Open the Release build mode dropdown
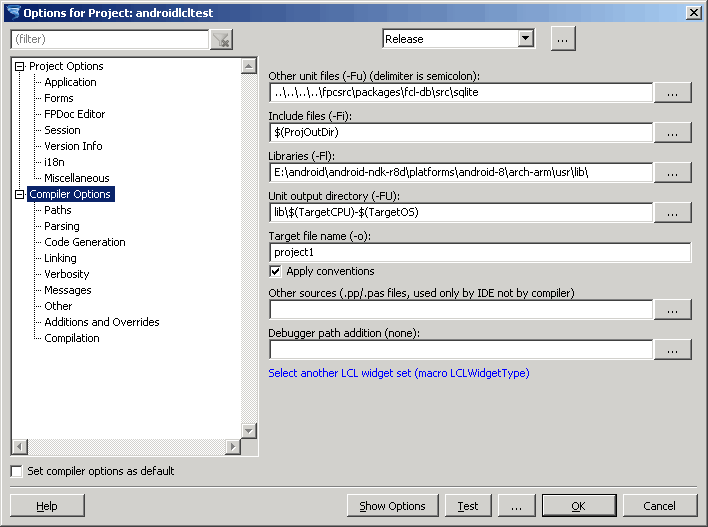Image resolution: width=708 pixels, height=527 pixels. point(526,39)
